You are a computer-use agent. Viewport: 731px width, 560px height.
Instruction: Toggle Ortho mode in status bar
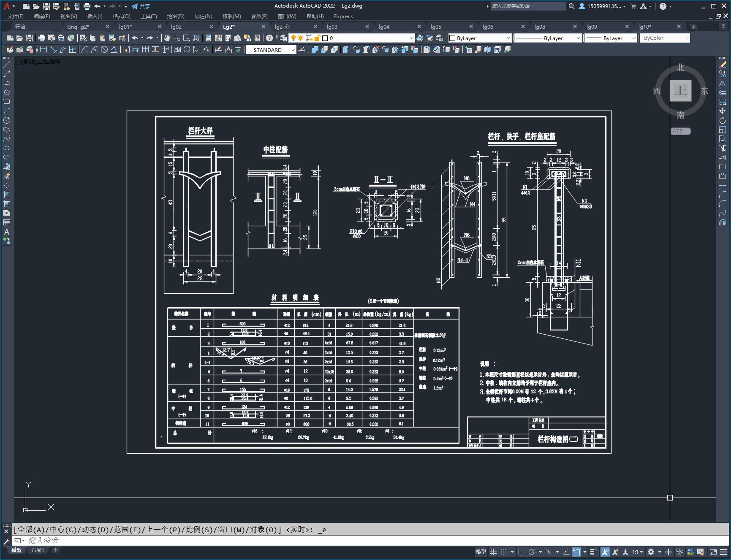click(522, 552)
